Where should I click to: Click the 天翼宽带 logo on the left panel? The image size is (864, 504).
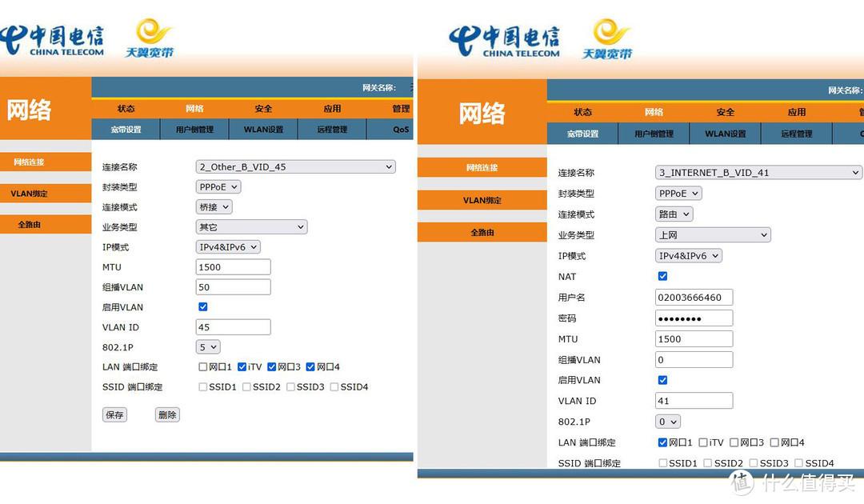pyautogui.click(x=149, y=35)
